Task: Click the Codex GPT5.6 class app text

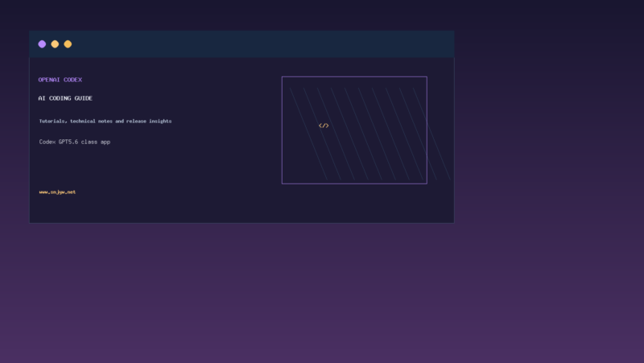Action: click(75, 142)
